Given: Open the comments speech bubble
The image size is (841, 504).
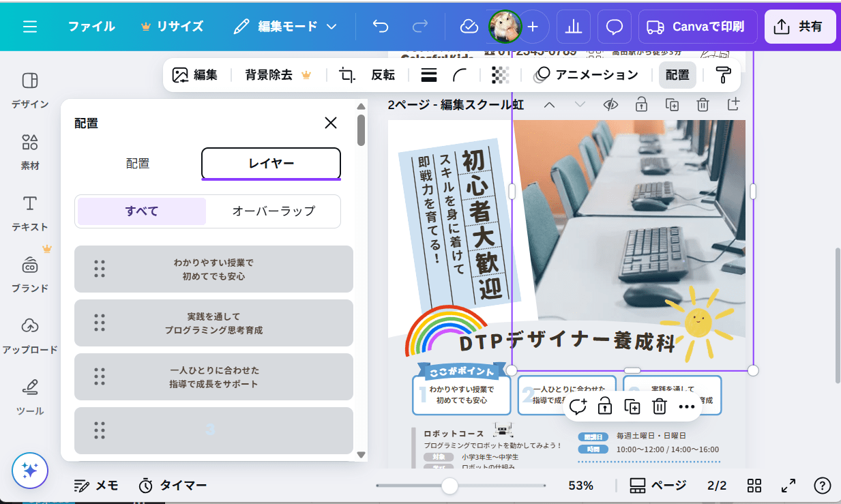Looking at the screenshot, I should coord(615,27).
